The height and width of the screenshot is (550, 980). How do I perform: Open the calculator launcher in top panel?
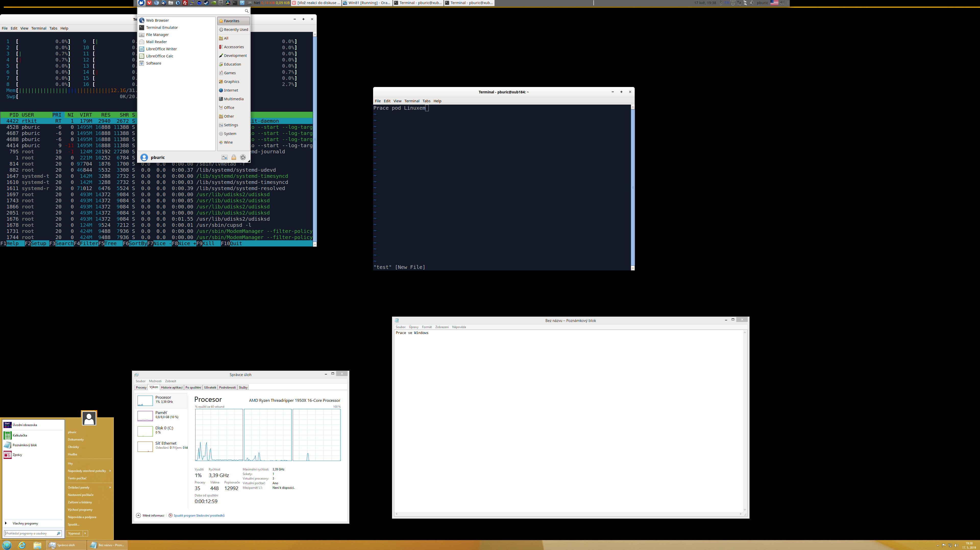tap(221, 3)
